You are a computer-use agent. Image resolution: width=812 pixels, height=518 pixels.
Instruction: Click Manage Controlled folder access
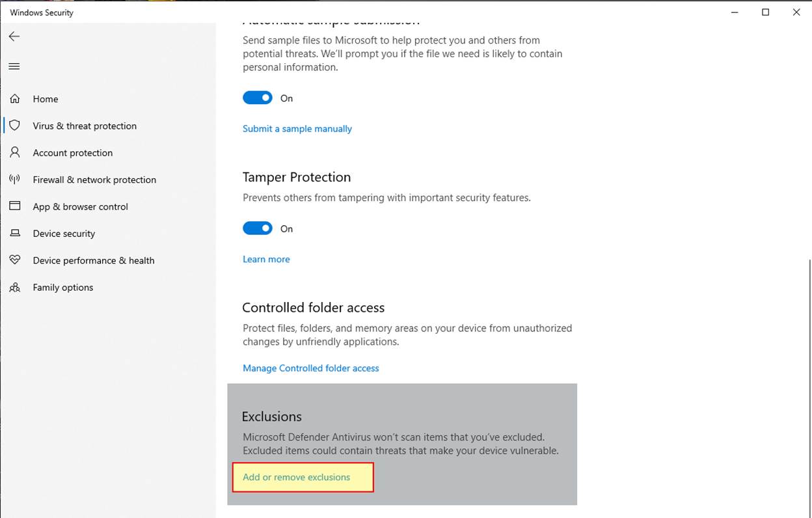311,368
